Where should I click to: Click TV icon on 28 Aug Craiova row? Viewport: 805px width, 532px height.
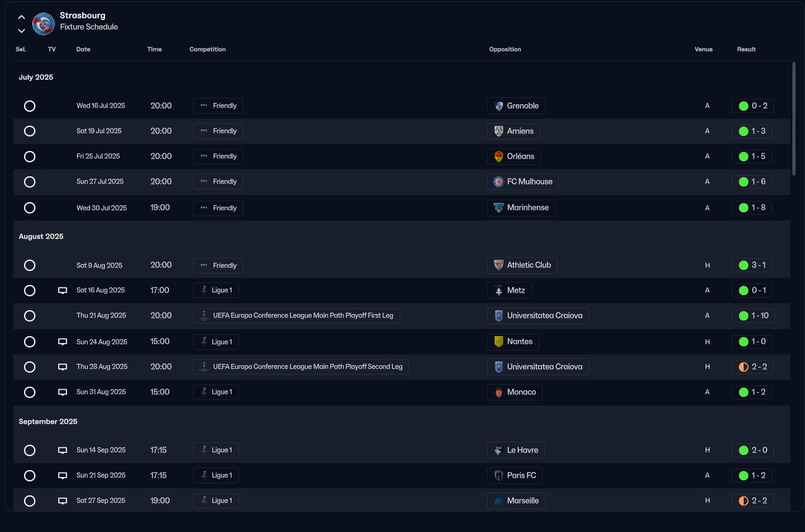point(63,367)
